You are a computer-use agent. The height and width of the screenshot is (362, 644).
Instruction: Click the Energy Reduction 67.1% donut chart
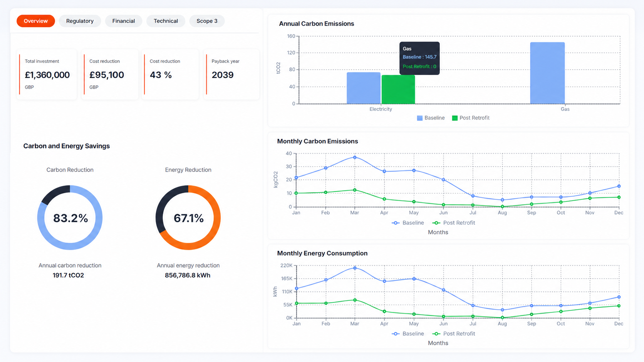(188, 218)
